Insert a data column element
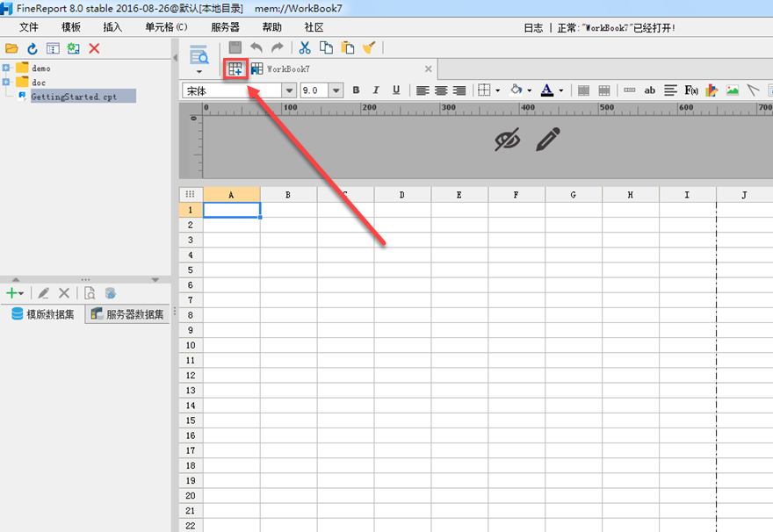Screen dimensions: 773x532 pyautogui.click(x=630, y=90)
